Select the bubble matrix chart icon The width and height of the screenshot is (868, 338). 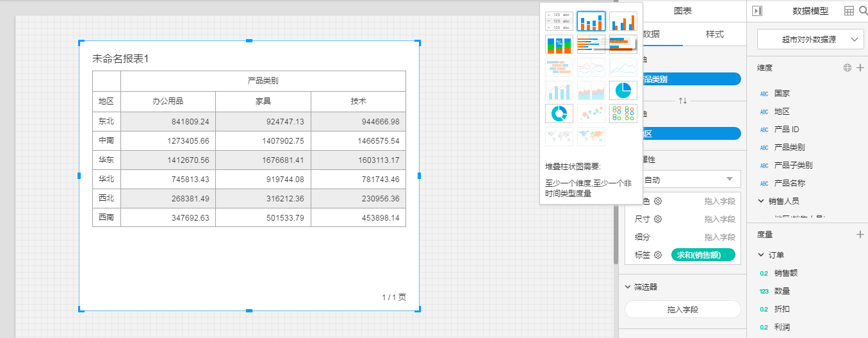tap(623, 114)
